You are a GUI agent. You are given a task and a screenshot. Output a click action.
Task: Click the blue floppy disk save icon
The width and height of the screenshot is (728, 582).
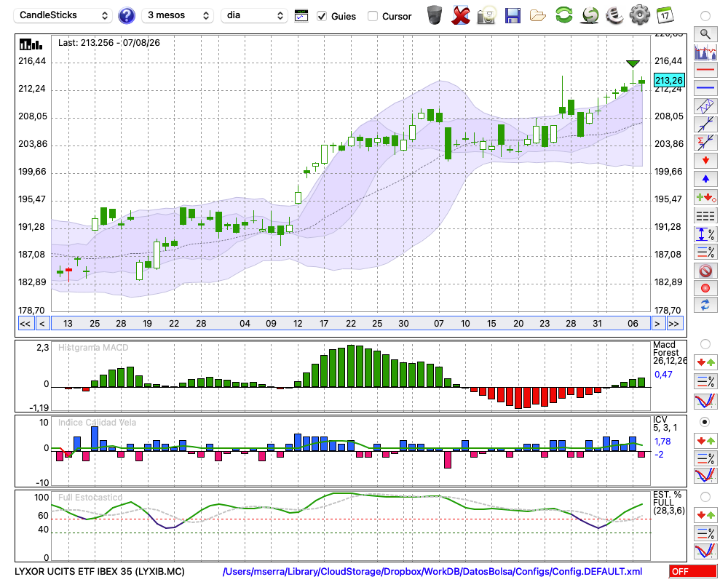[513, 15]
